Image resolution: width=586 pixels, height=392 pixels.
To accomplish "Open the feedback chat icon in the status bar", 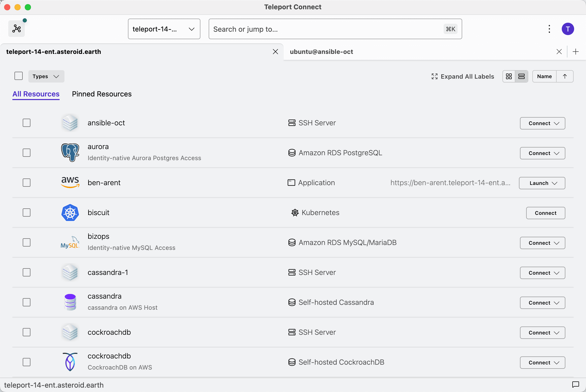I will (576, 385).
